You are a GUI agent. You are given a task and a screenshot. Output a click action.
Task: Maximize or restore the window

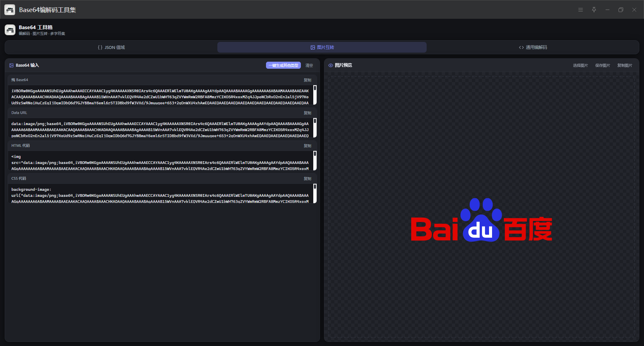click(621, 10)
